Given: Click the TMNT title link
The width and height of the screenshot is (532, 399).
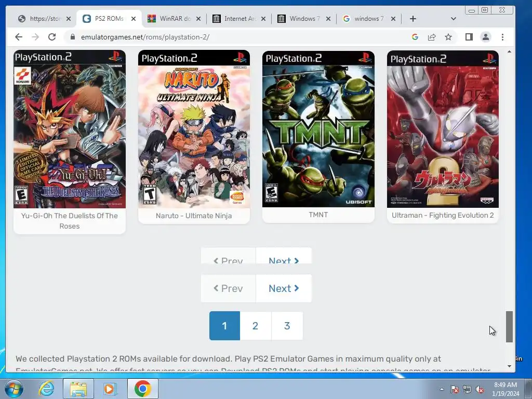Looking at the screenshot, I should tap(318, 215).
